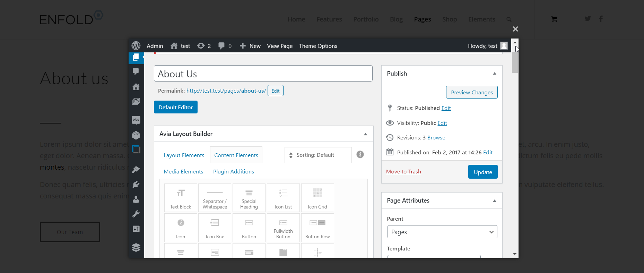This screenshot has height=273, width=644.
Task: Collapse the Avia Layout Builder panel
Action: click(x=365, y=134)
